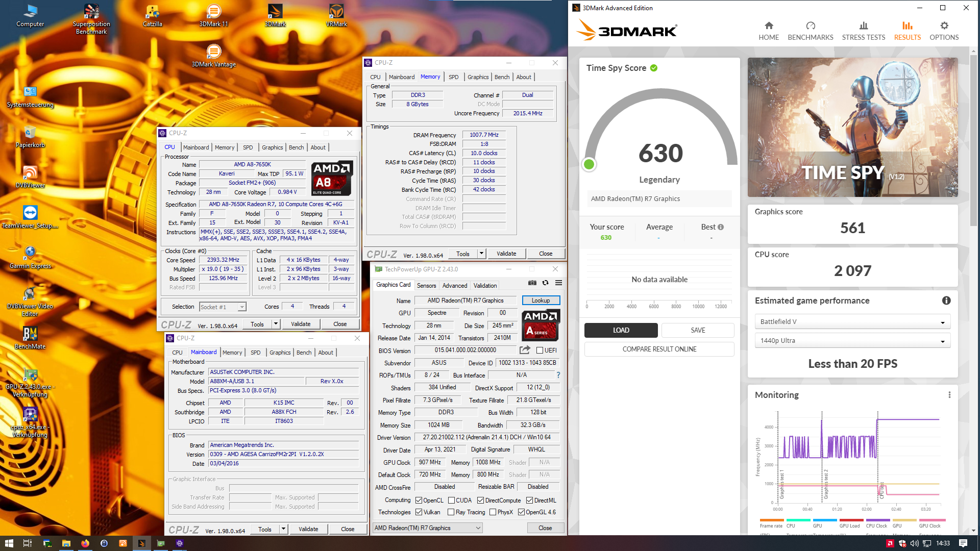
Task: Open the HOME icon in 3DMark
Action: [769, 26]
